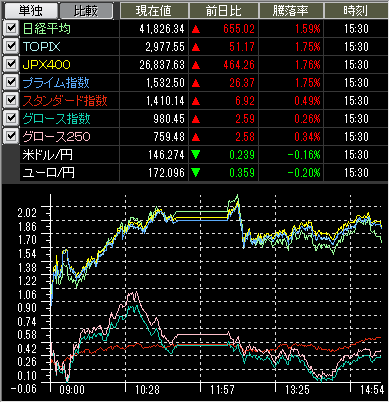Image resolution: width=390 pixels, height=403 pixels.
Task: Click the 騰落率 column header
Action: (291, 11)
